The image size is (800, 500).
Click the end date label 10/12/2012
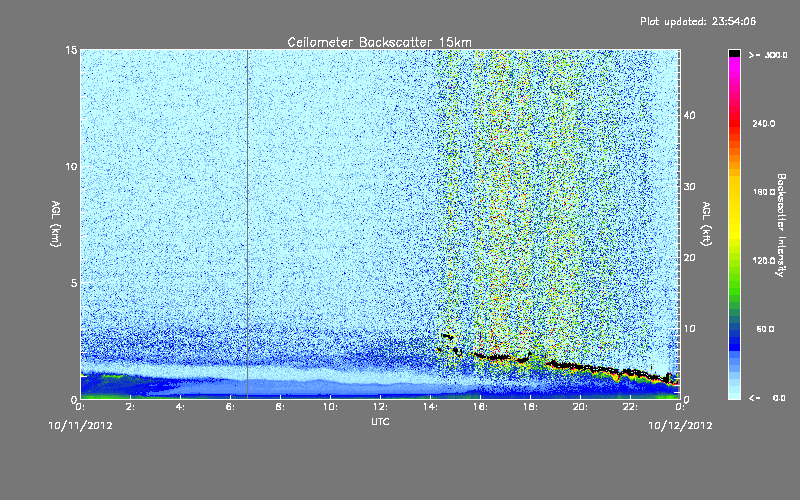point(680,425)
